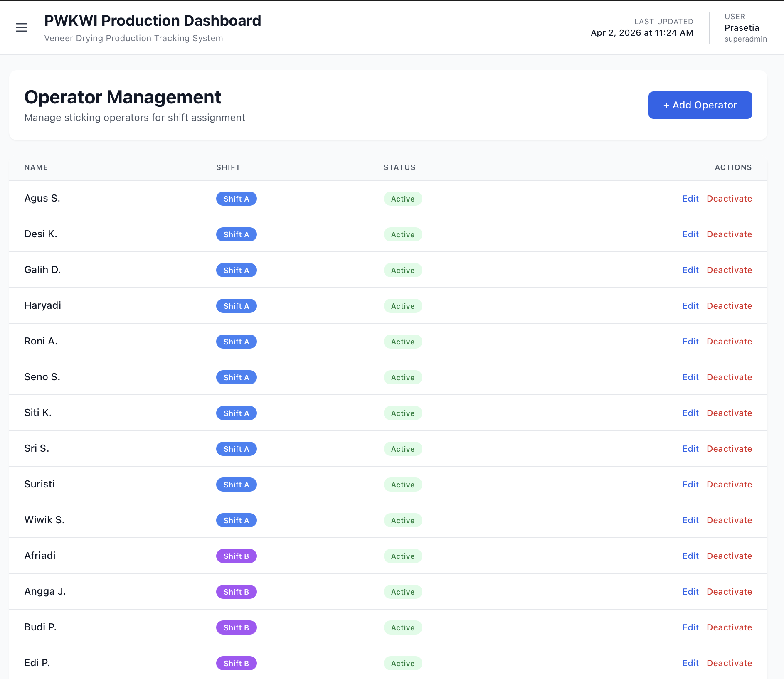
Task: Edit the Galih D. operator row
Action: click(x=690, y=270)
